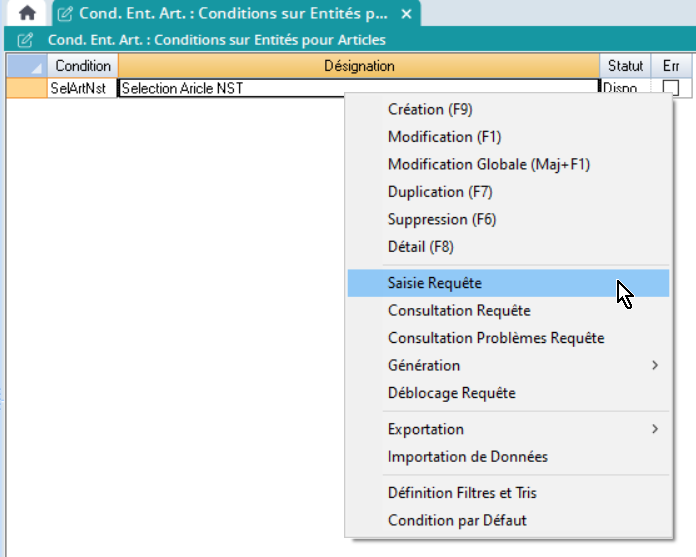The height and width of the screenshot is (557, 696).
Task: Select Suppression (F6) menu item
Action: pyautogui.click(x=442, y=219)
